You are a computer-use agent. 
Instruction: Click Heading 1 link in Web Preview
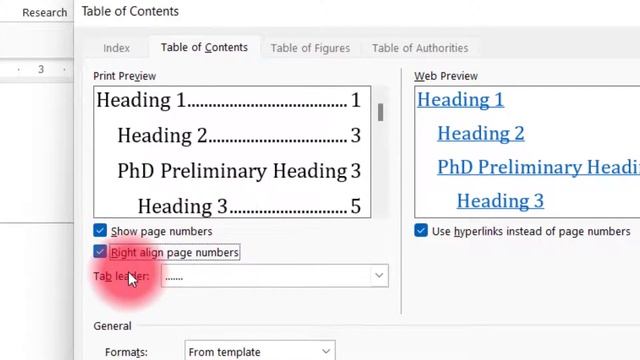[460, 100]
